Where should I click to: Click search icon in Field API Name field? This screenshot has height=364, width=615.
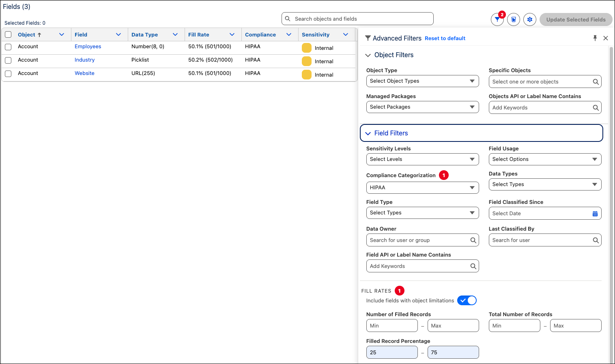point(473,266)
